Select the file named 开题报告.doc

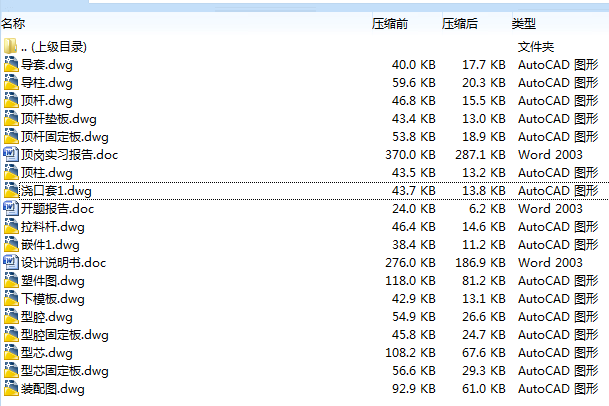57,209
